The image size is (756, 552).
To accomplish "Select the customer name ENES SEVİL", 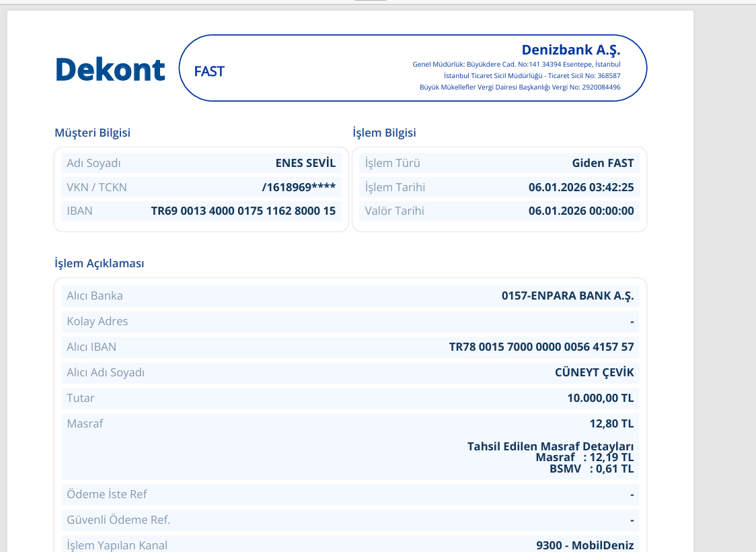I will [x=305, y=163].
